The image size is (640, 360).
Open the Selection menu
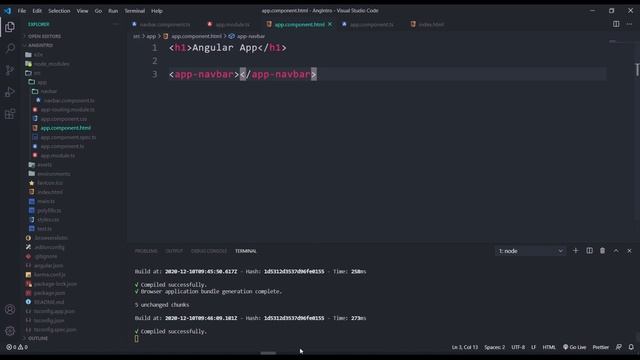click(x=59, y=11)
